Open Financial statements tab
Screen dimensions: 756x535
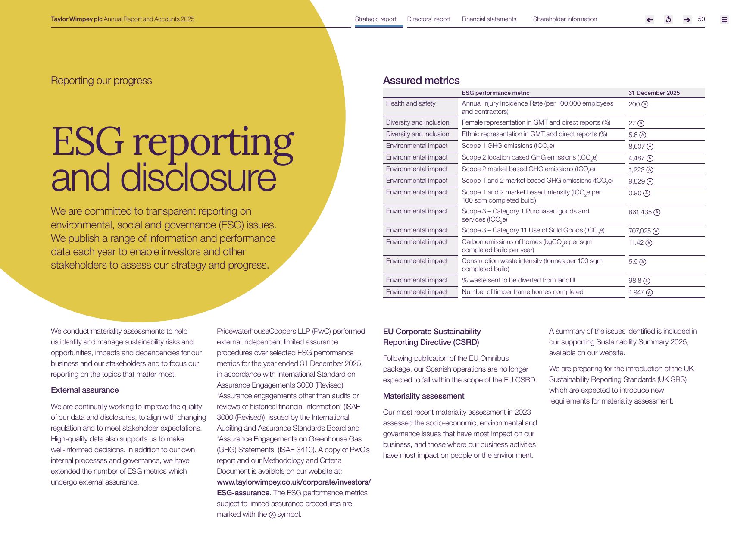coord(489,19)
